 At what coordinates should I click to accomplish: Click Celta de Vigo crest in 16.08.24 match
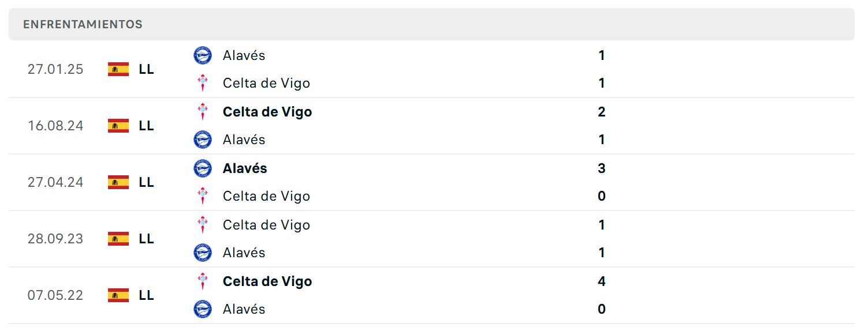coord(203,112)
